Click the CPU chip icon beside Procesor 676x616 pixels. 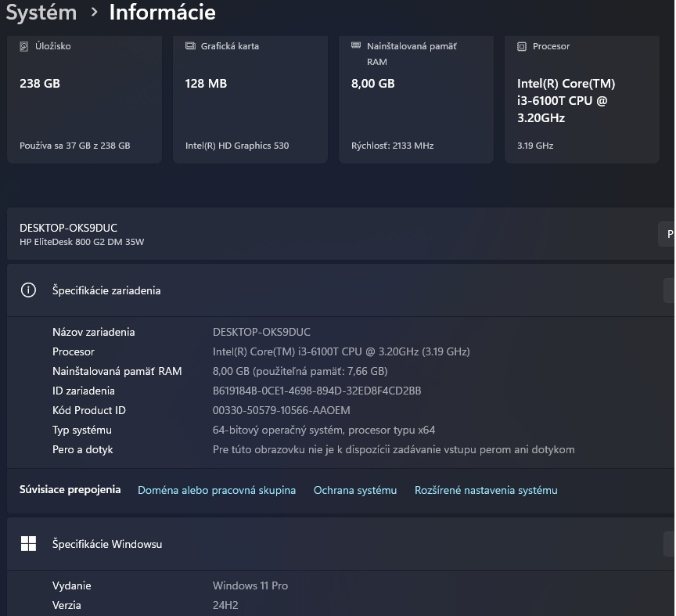(x=522, y=46)
